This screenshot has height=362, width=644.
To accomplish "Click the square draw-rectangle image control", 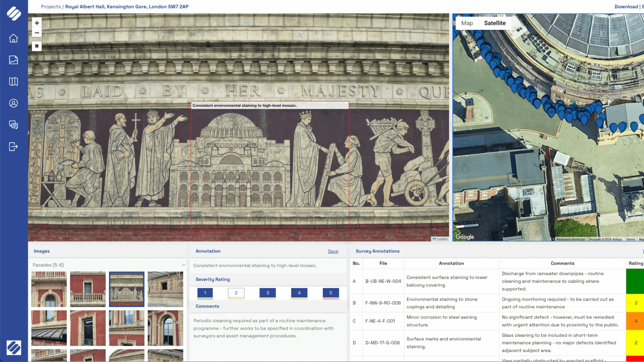I will pyautogui.click(x=37, y=46).
